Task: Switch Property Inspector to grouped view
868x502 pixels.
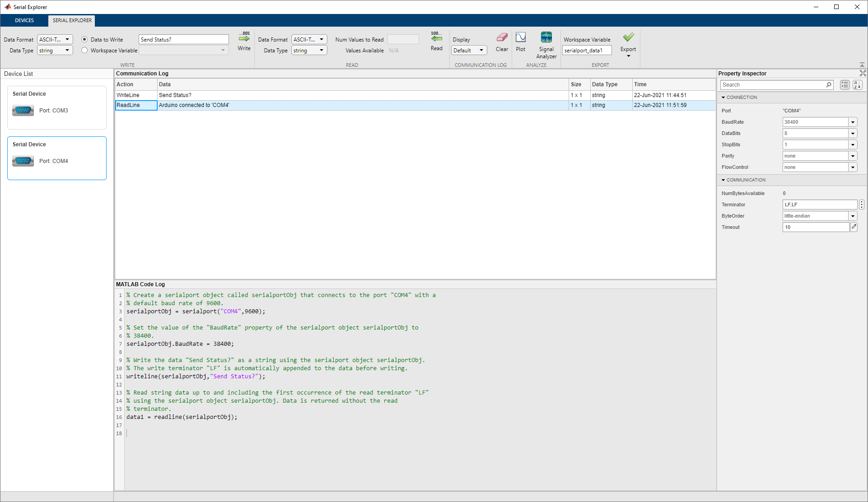Action: pyautogui.click(x=845, y=85)
